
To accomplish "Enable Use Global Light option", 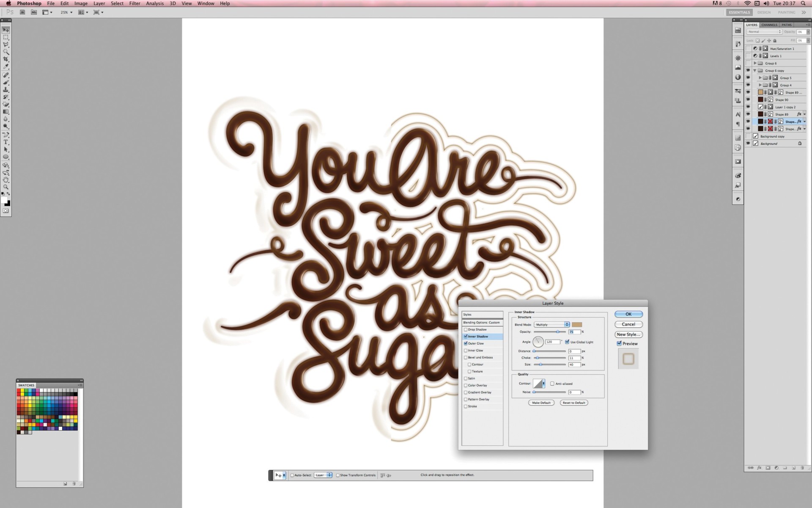I will click(566, 342).
